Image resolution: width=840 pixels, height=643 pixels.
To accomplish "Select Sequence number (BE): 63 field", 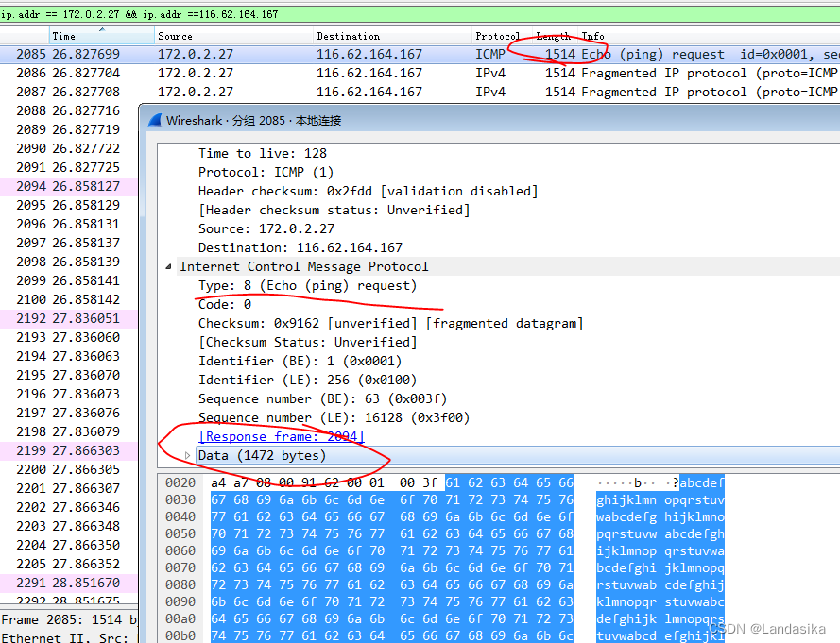I will click(x=322, y=398).
